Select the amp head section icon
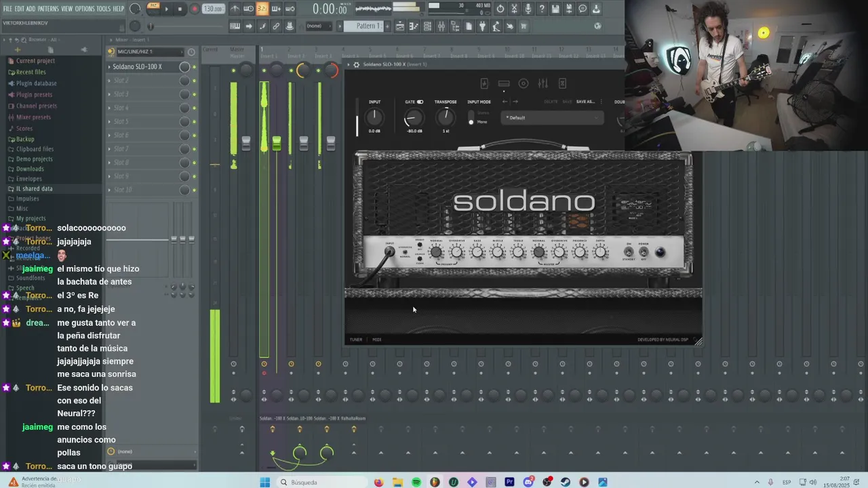Viewport: 868px width, 488px height. 504,83
